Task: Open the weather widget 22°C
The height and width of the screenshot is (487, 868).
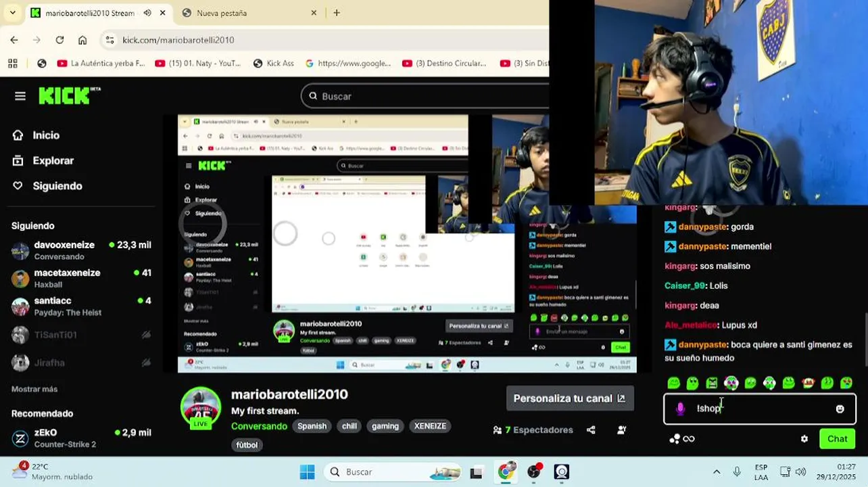Action: pyautogui.click(x=53, y=471)
